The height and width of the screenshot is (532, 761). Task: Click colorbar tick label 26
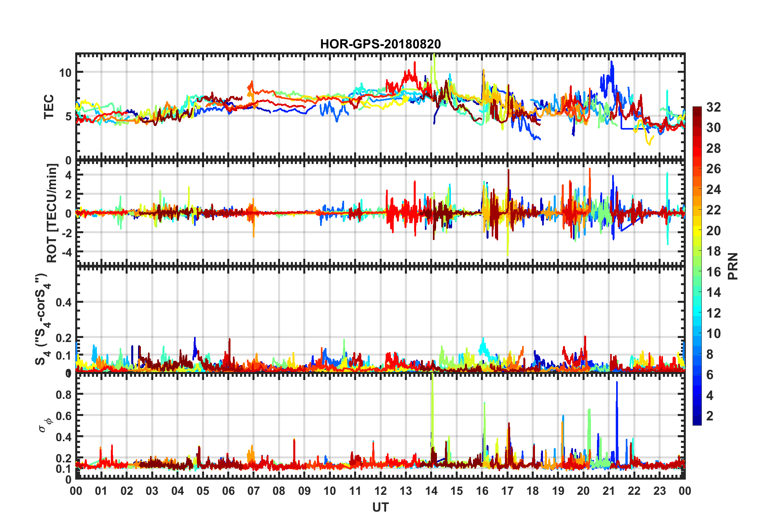713,169
